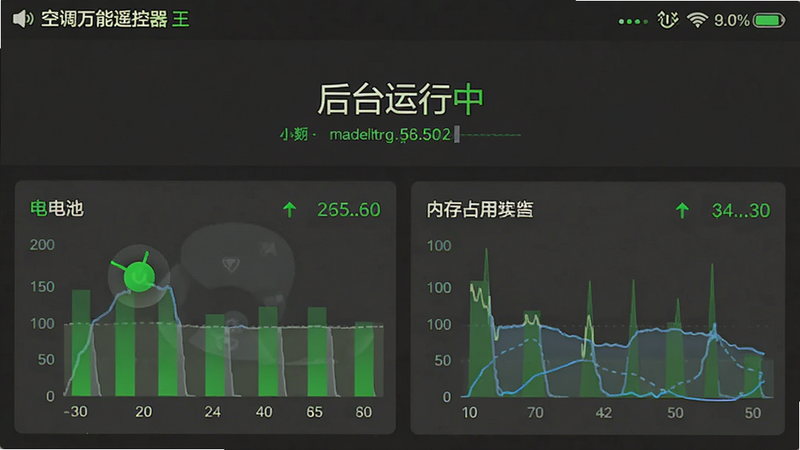The image size is (800, 450).
Task: Click the up arrow beside 34...30
Action: (x=682, y=210)
